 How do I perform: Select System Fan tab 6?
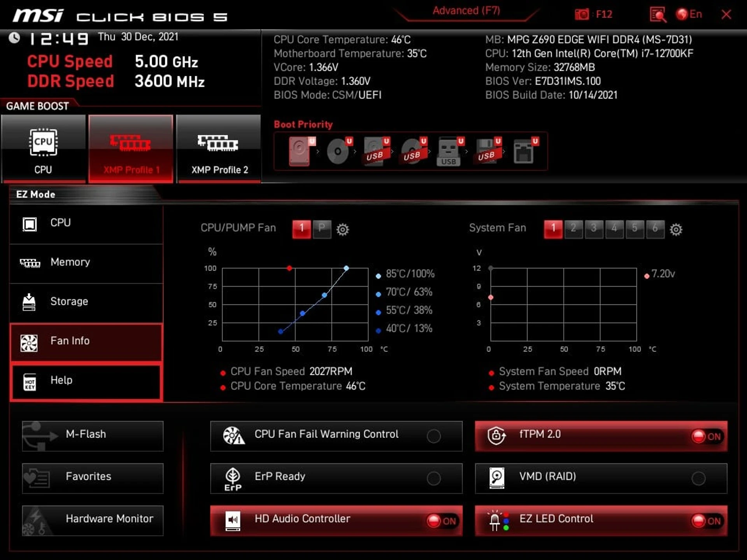tap(655, 229)
